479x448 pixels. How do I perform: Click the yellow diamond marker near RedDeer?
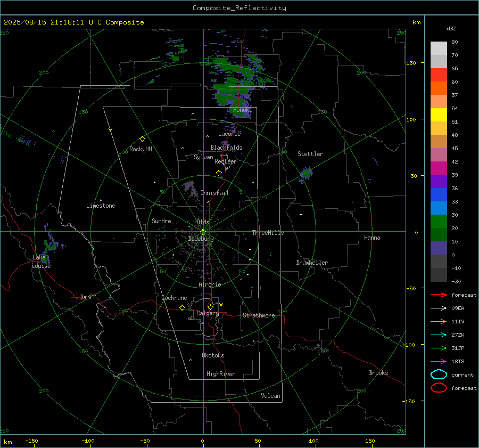(219, 173)
